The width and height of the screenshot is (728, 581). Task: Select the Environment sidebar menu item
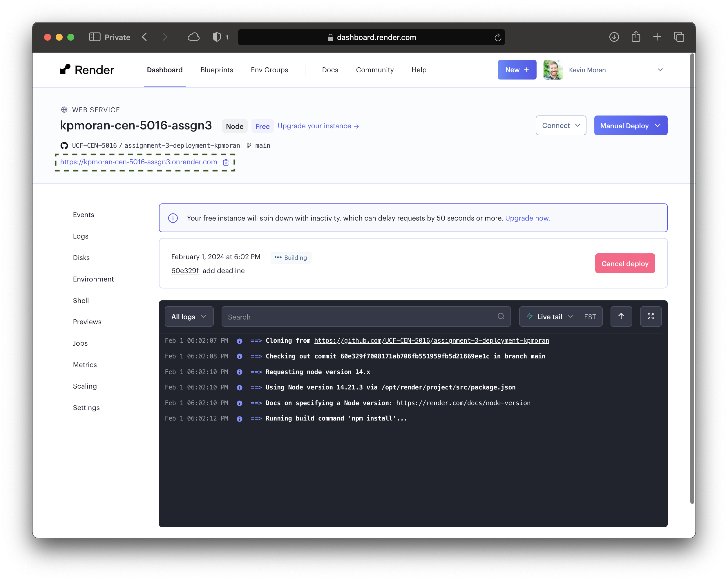point(93,279)
